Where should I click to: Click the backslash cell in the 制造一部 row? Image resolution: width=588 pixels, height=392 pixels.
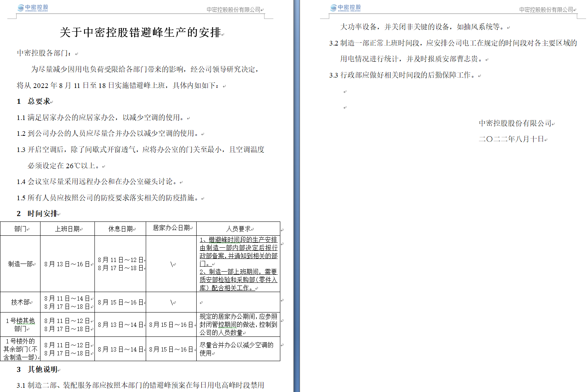click(172, 264)
